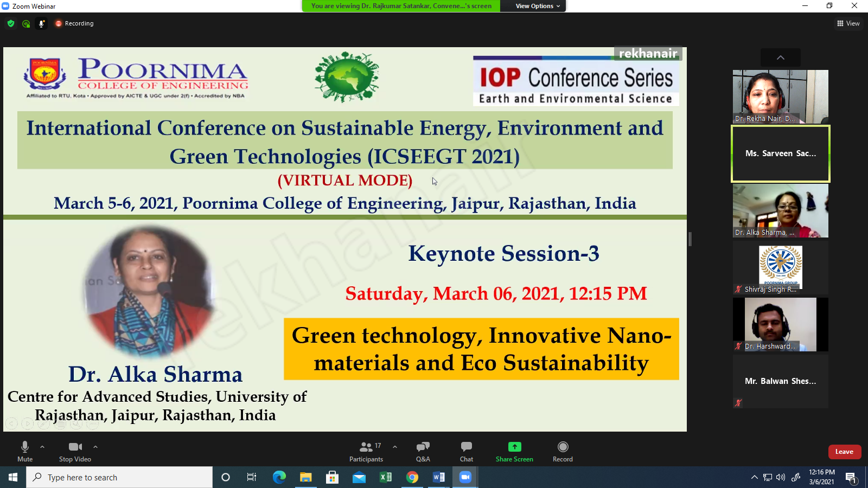Click the volume speaker icon in tray

click(x=781, y=477)
